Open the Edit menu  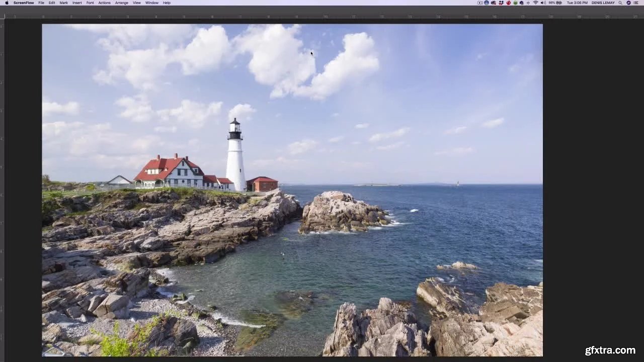point(52,3)
